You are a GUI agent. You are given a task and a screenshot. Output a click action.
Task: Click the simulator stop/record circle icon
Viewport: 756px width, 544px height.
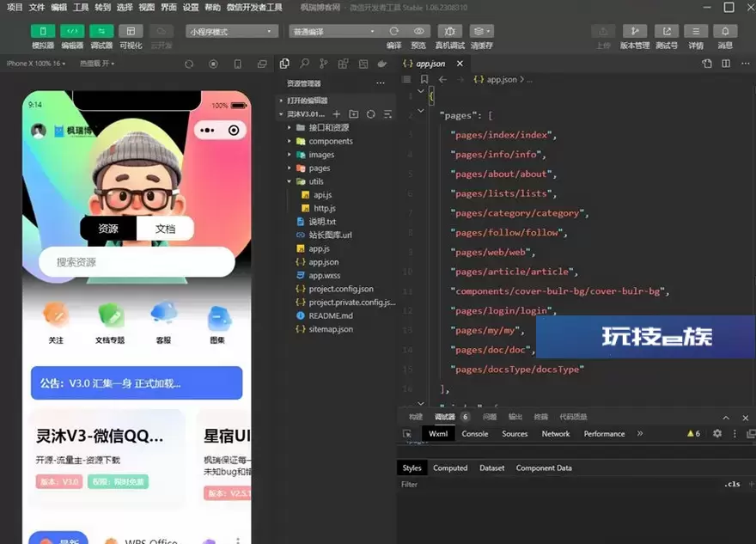pos(213,64)
